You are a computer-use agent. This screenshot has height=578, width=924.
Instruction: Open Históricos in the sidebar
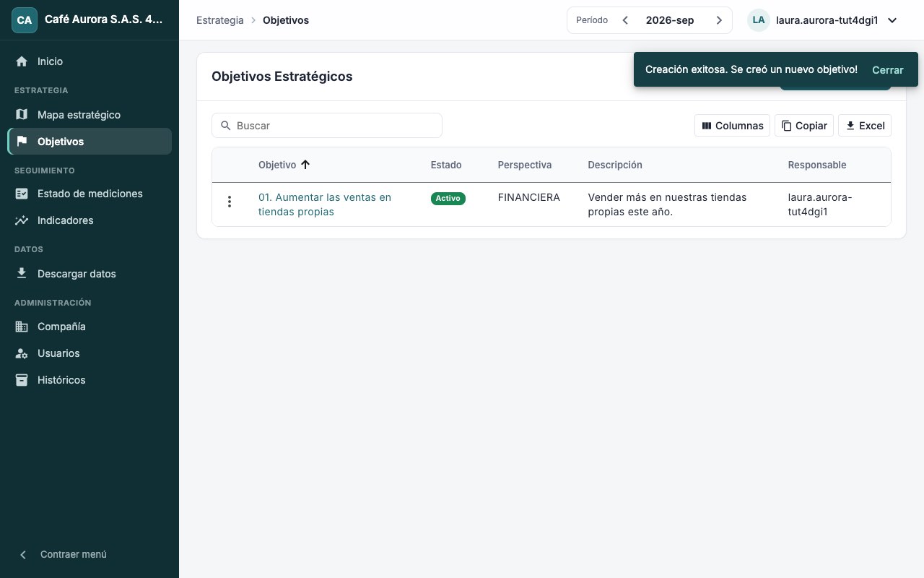pos(90,380)
